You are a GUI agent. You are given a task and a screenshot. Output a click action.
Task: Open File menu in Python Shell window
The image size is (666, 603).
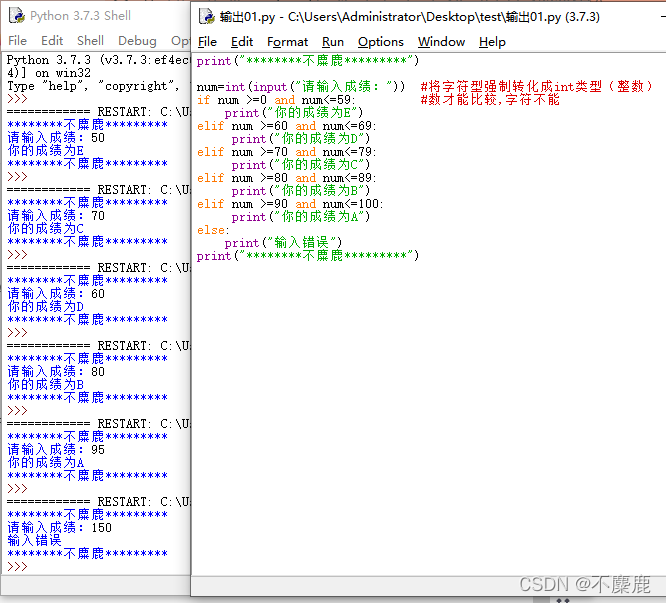click(17, 40)
